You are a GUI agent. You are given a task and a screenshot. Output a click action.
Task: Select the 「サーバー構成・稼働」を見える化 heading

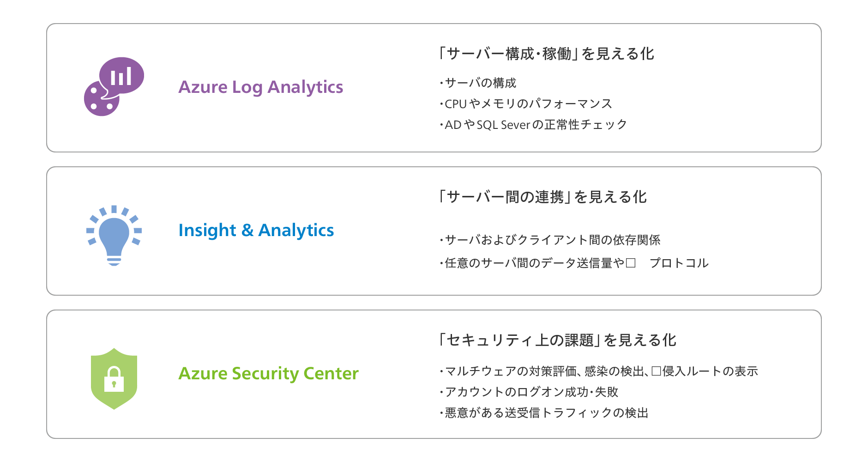point(546,54)
